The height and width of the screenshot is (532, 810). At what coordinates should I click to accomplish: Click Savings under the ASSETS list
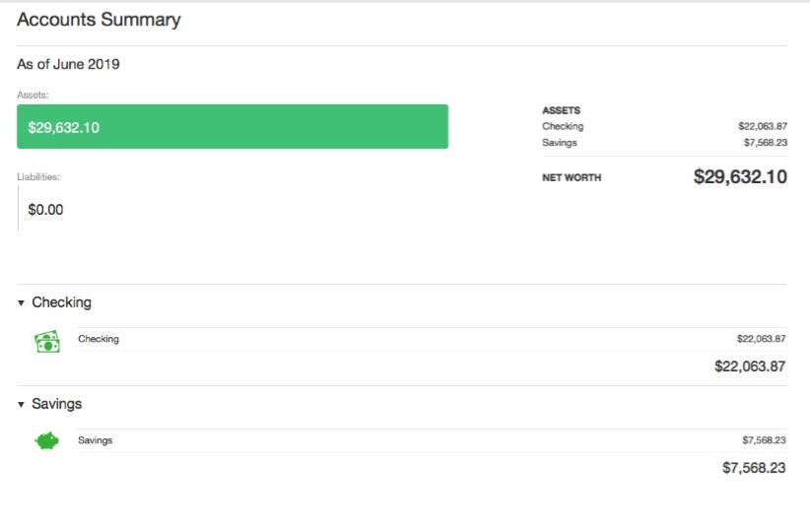click(x=560, y=143)
